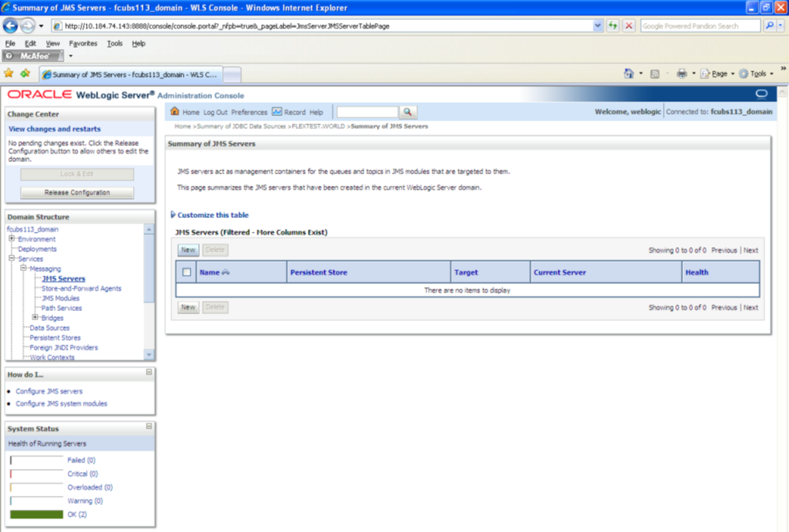Viewport: 789px width, 532px height.
Task: Click the Record icon in console toolbar
Action: (277, 111)
